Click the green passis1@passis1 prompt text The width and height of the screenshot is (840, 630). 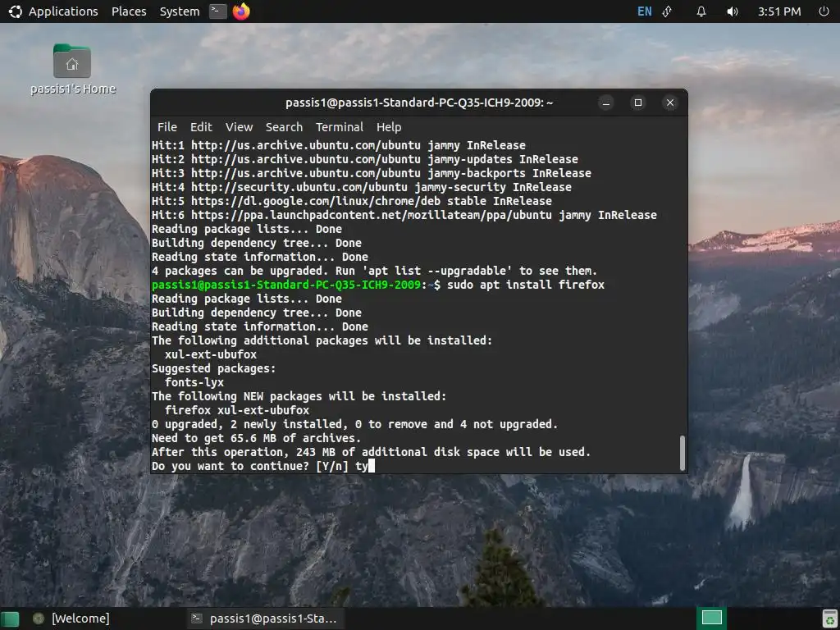286,285
